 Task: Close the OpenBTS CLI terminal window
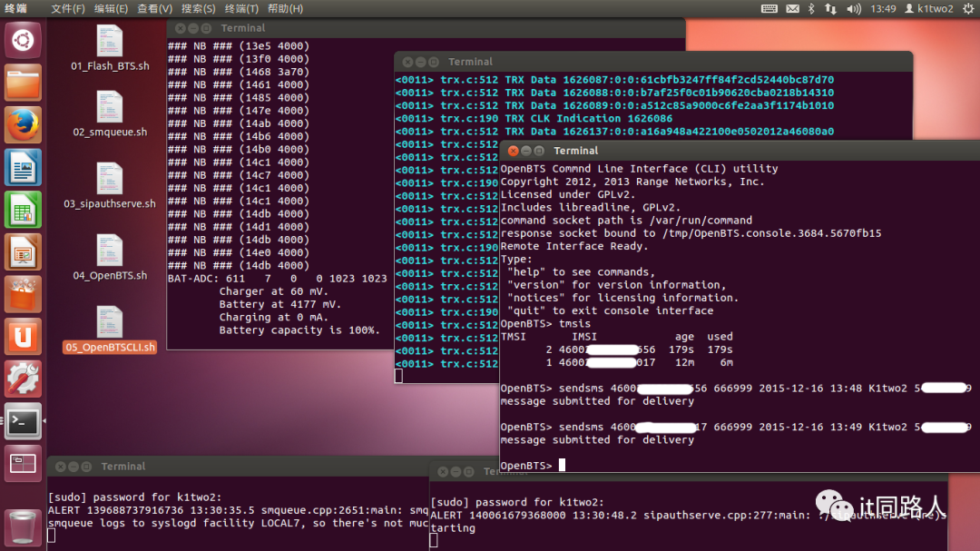[513, 151]
